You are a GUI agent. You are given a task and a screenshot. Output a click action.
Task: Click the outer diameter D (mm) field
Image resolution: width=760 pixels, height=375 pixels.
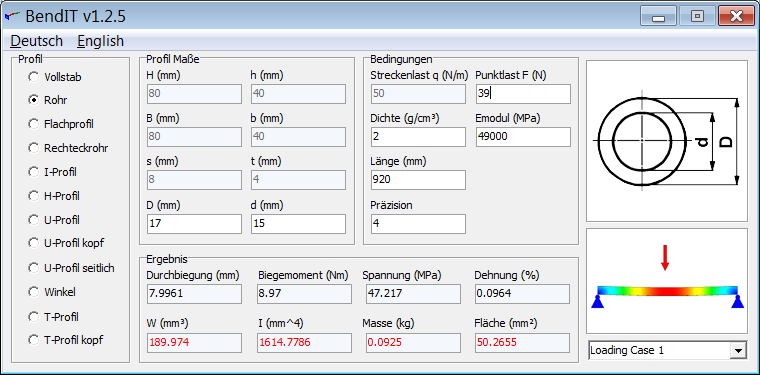194,224
